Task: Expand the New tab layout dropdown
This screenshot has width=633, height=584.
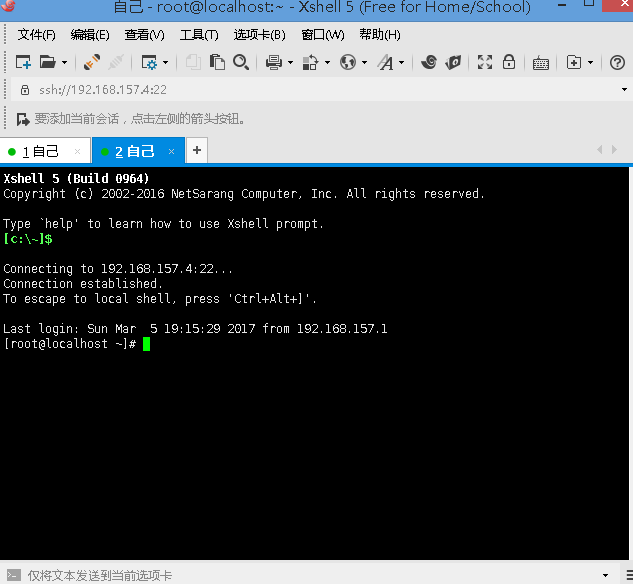Action: (x=590, y=63)
